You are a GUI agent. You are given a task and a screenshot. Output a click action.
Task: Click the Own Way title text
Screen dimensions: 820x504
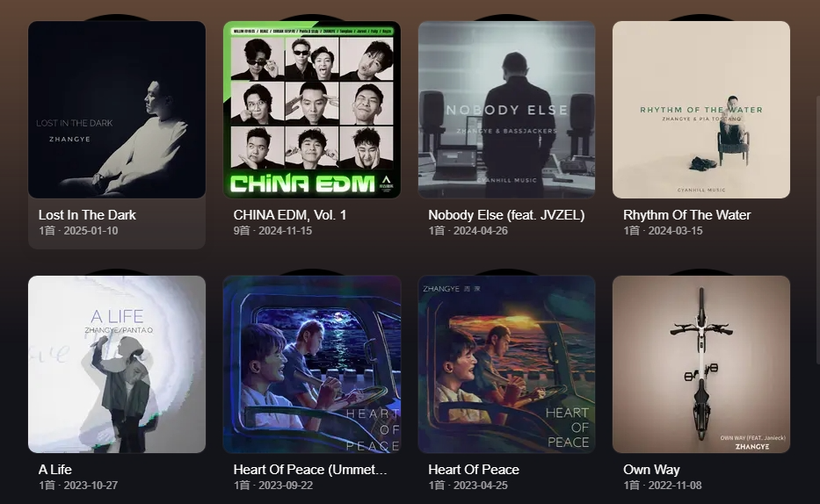point(651,470)
